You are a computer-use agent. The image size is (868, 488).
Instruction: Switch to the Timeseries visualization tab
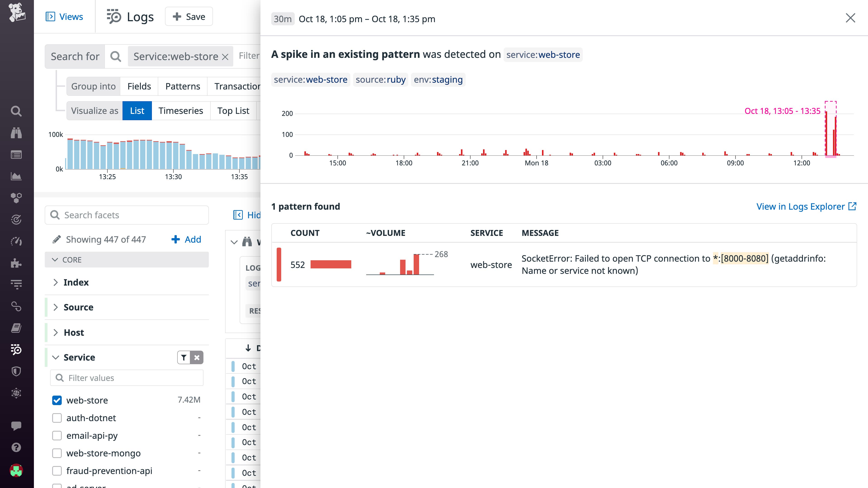(x=181, y=110)
